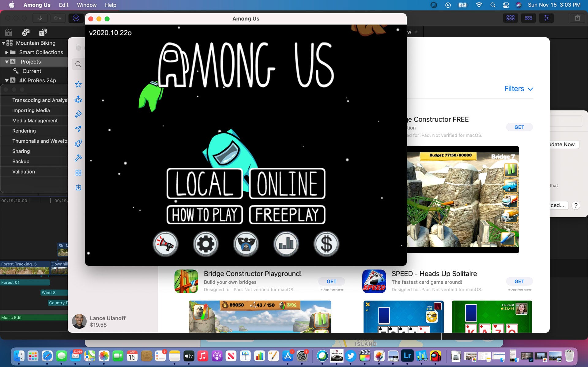
Task: Select Importing Media task row
Action: pos(34,110)
